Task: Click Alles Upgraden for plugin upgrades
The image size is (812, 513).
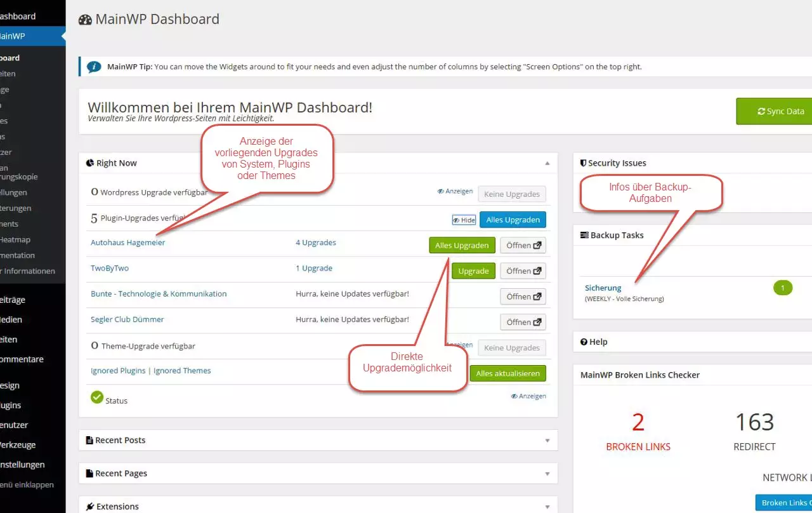Action: 513,220
